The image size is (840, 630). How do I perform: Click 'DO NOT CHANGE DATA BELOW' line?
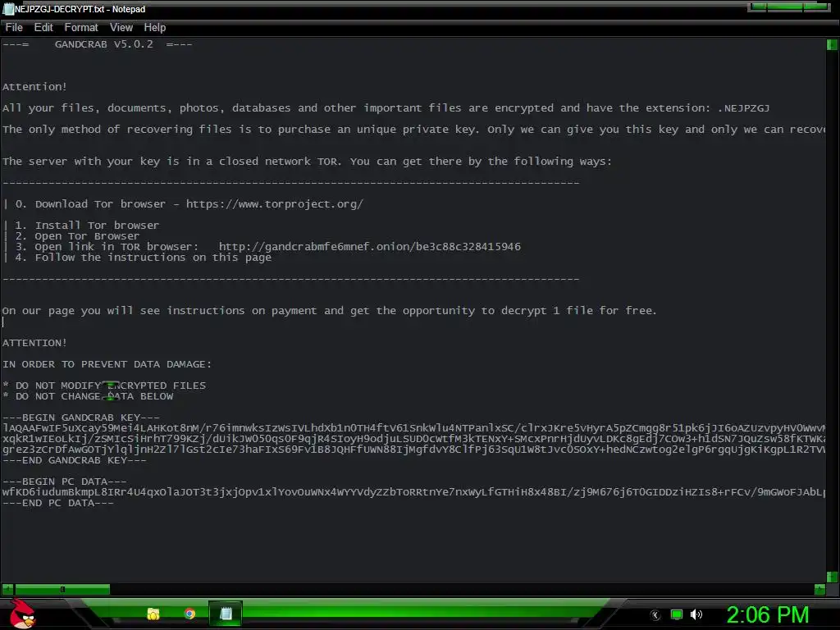point(89,396)
